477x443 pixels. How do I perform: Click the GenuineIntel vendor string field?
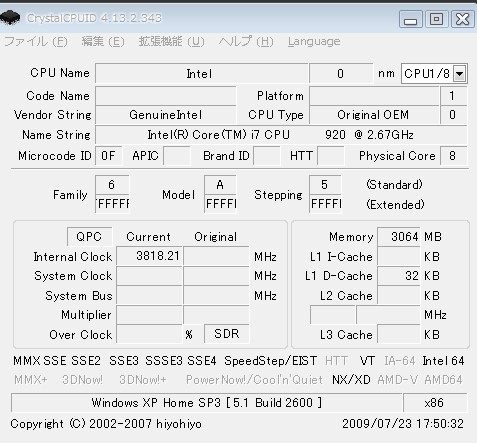[x=166, y=115]
